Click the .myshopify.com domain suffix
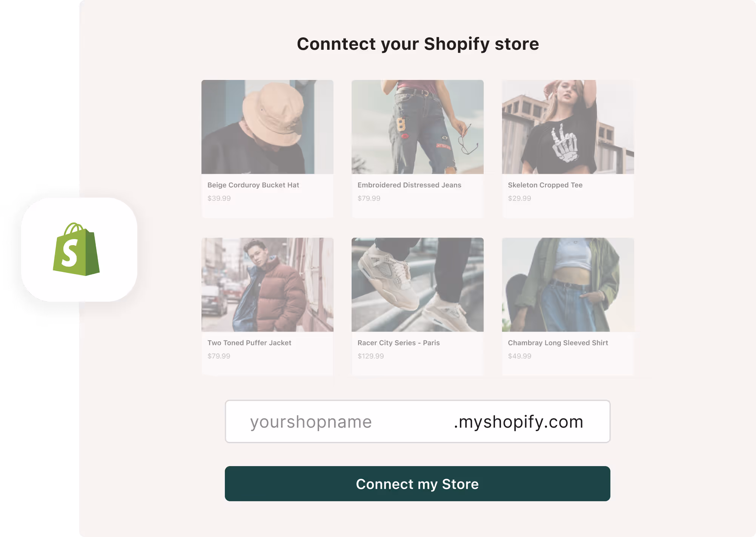 click(519, 421)
